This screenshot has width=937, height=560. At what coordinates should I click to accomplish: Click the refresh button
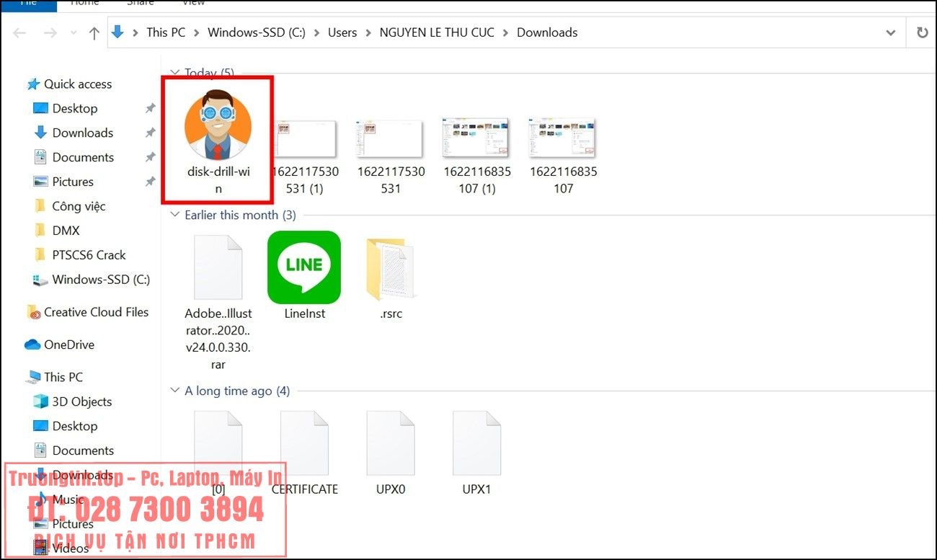click(x=923, y=32)
